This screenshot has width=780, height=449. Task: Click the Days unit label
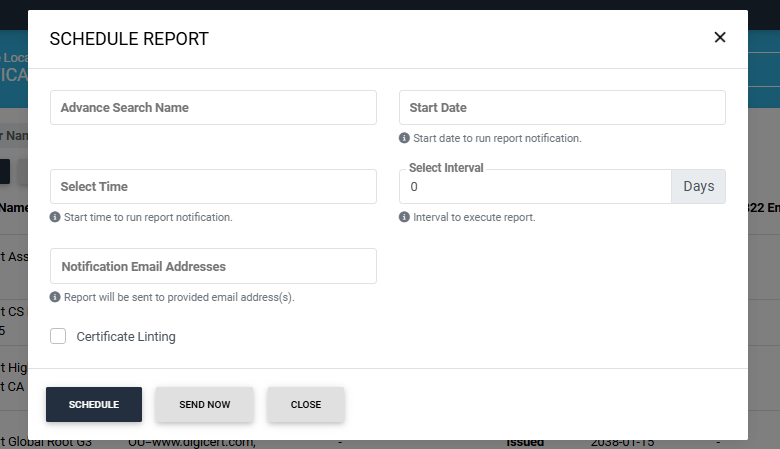[698, 187]
